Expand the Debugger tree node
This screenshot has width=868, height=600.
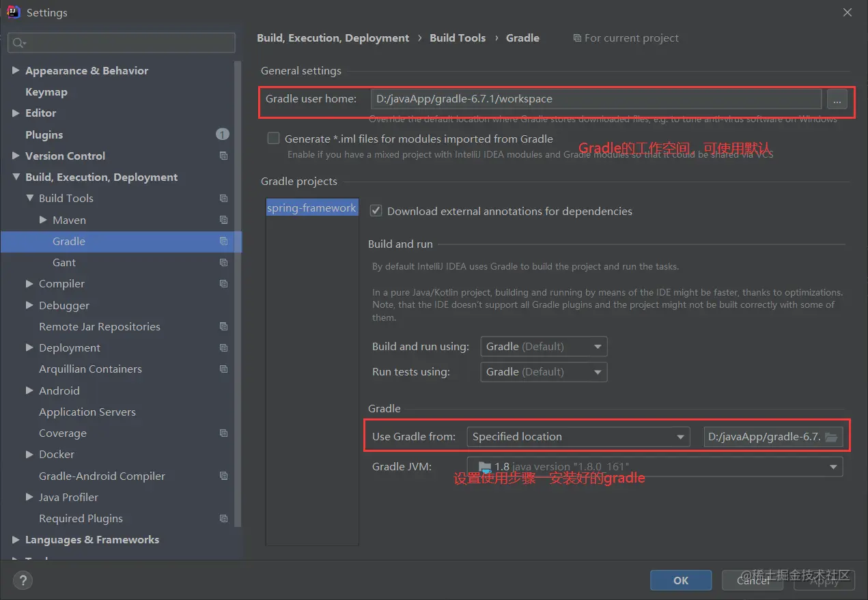pos(29,305)
